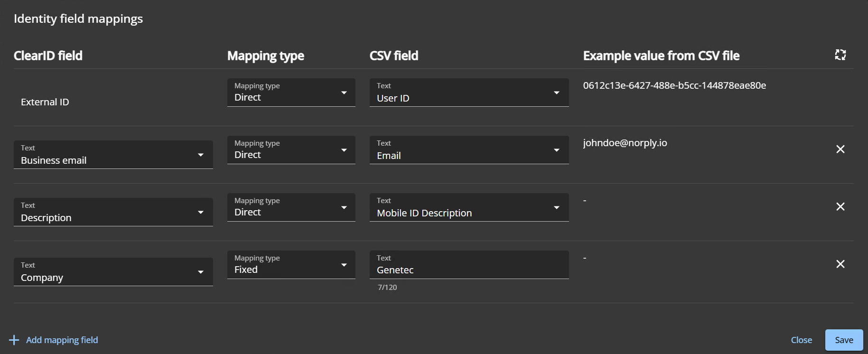Open the Description ClearID field dropdown
This screenshot has height=354, width=868.
pos(113,212)
